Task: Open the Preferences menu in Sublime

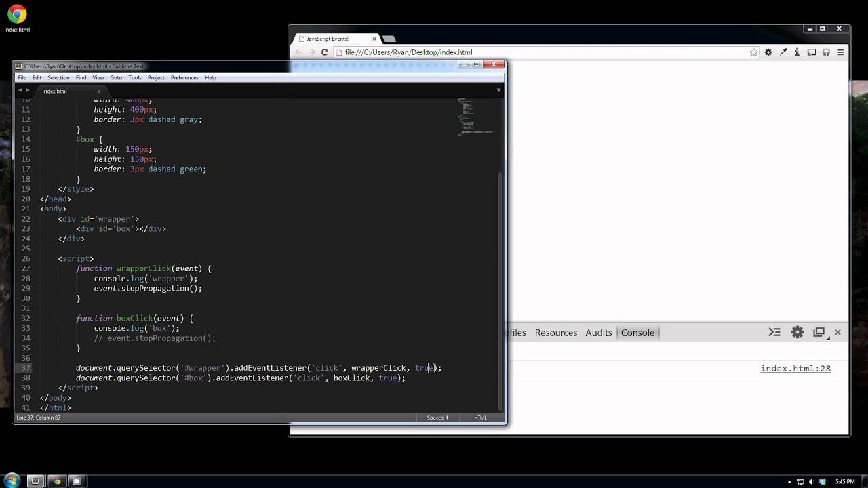Action: (x=184, y=78)
